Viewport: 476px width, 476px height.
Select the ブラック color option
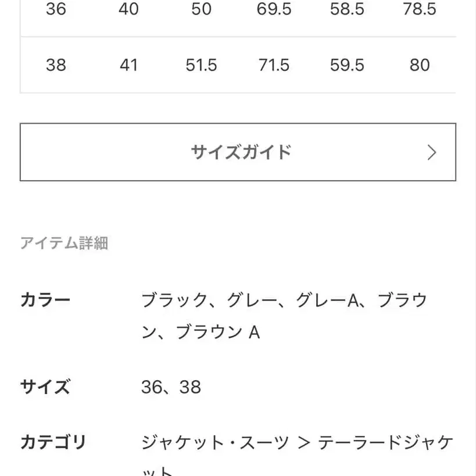[x=176, y=299]
